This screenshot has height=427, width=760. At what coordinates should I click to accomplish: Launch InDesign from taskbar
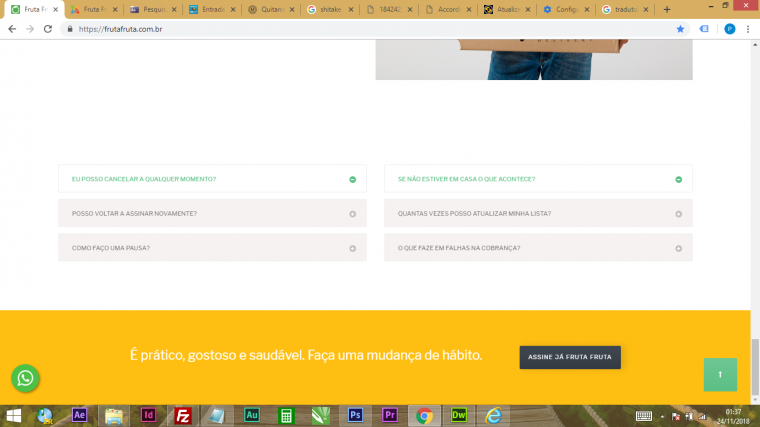point(148,415)
